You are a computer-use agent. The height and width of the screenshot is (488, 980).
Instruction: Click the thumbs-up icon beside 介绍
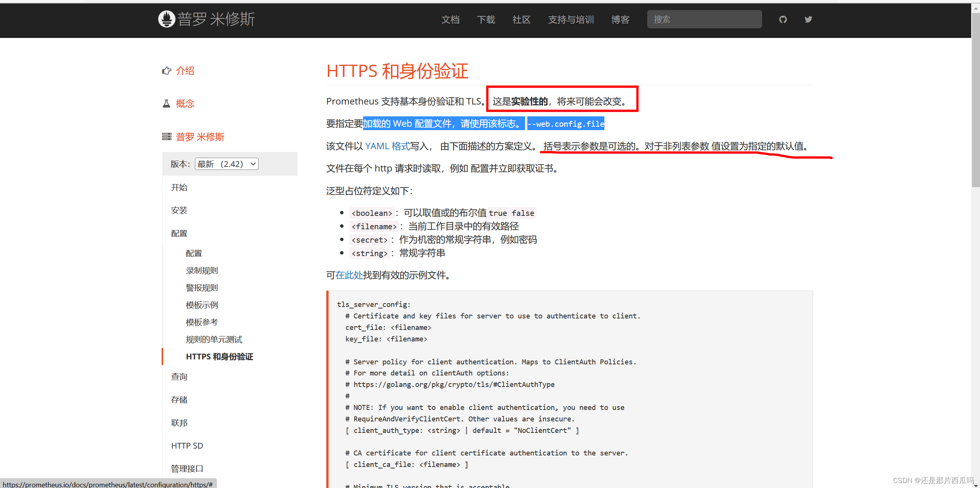pos(167,71)
